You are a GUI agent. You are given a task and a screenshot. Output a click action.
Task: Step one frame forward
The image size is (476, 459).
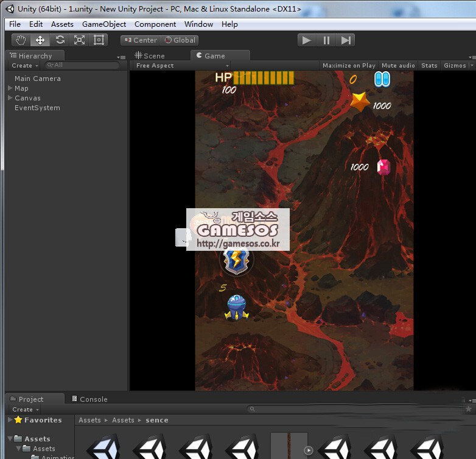click(x=346, y=40)
